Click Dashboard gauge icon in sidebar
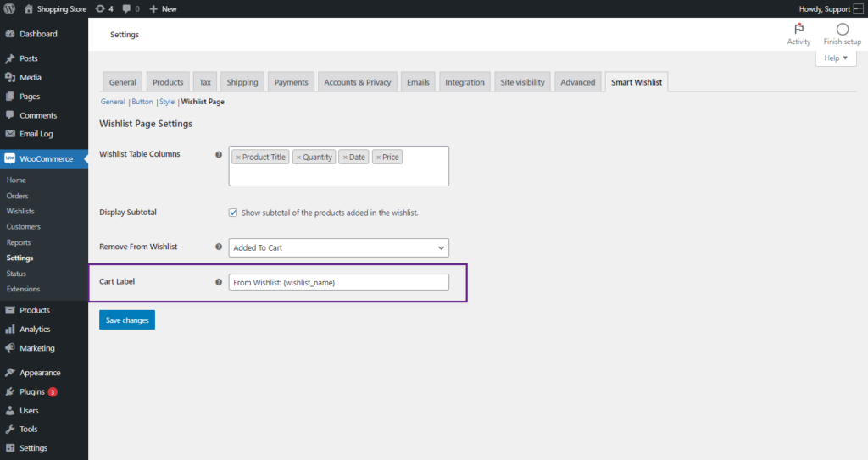 pos(10,34)
